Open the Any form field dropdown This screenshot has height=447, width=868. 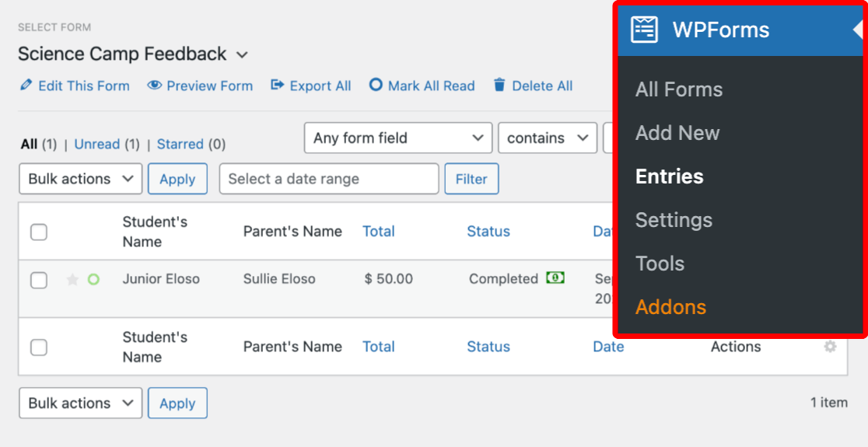click(x=398, y=138)
